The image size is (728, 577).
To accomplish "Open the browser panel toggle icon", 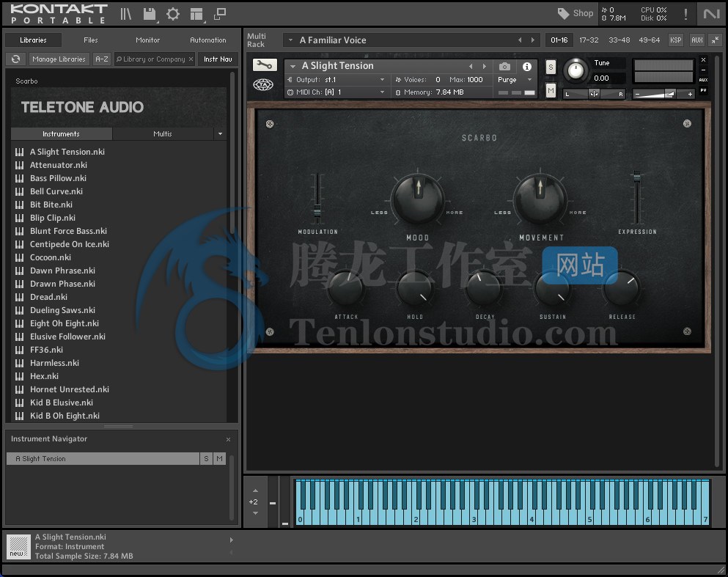I will click(125, 14).
